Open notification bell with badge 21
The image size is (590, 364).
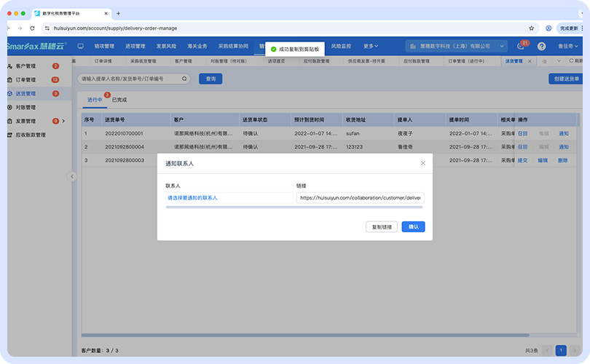pos(521,46)
